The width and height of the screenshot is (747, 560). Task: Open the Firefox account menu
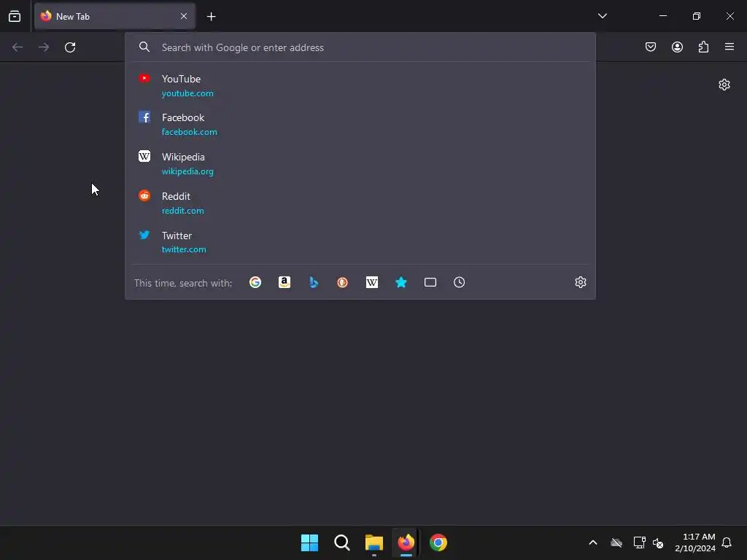click(x=677, y=47)
